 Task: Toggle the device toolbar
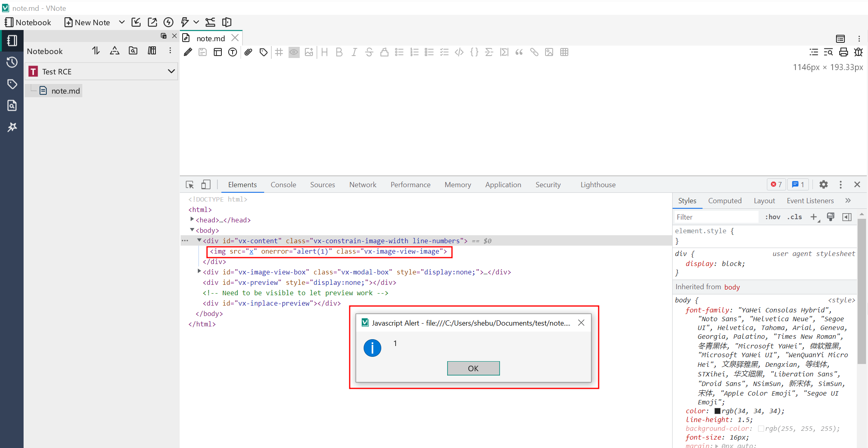click(206, 185)
